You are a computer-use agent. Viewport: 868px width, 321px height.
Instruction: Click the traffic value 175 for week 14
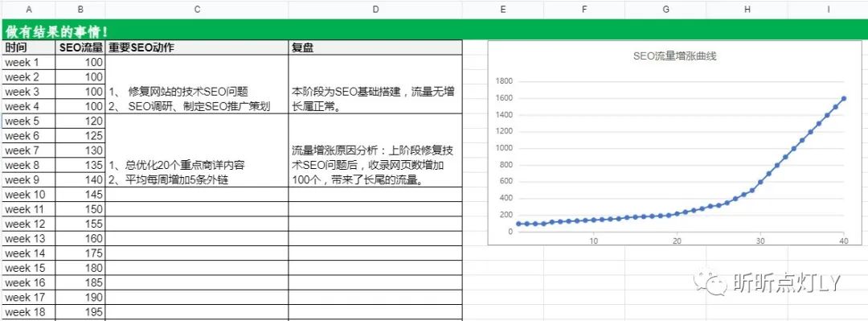coord(81,253)
